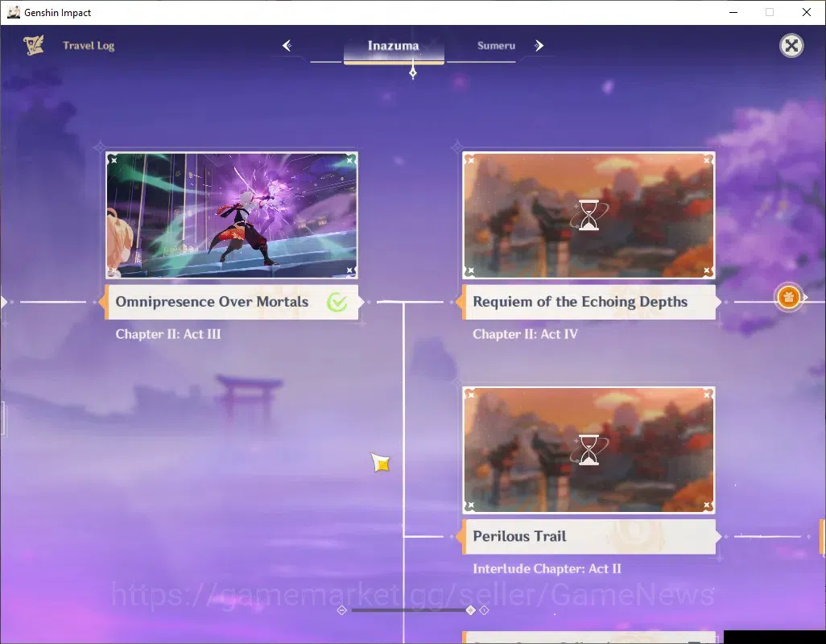Claim the orange gift reward icon
This screenshot has height=644, width=826.
tap(789, 298)
